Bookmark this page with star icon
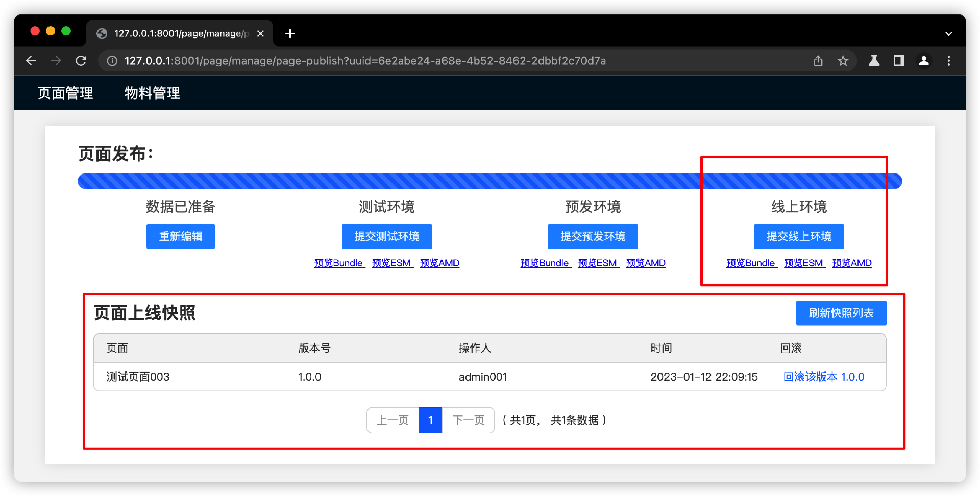 point(843,61)
